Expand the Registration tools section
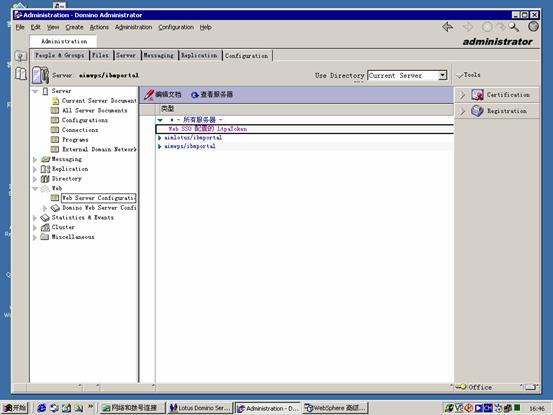Viewport: 553px width, 415px height. [x=462, y=111]
